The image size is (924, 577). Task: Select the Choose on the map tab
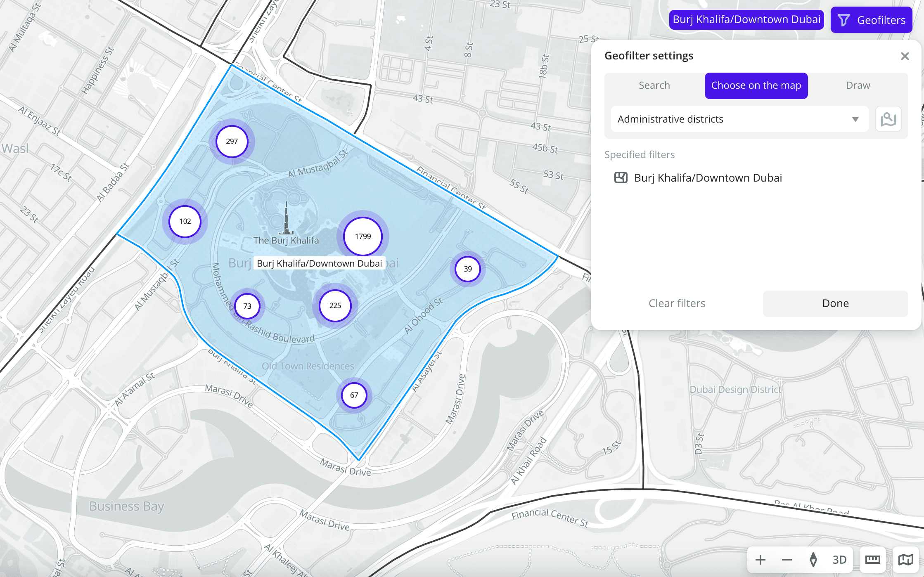pos(756,85)
